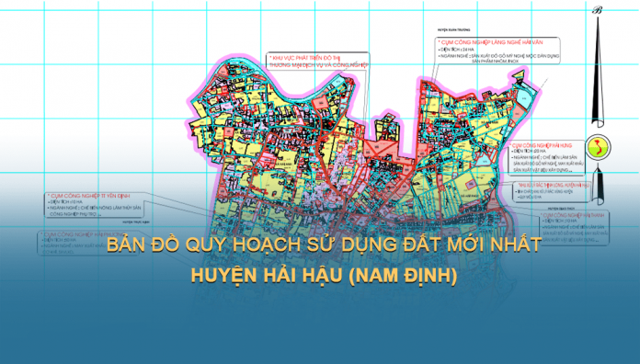This screenshot has height=364, width=640.
Task: Click the label "HUYỆN XUÂN TRƯỜNG"
Action: [x=453, y=30]
